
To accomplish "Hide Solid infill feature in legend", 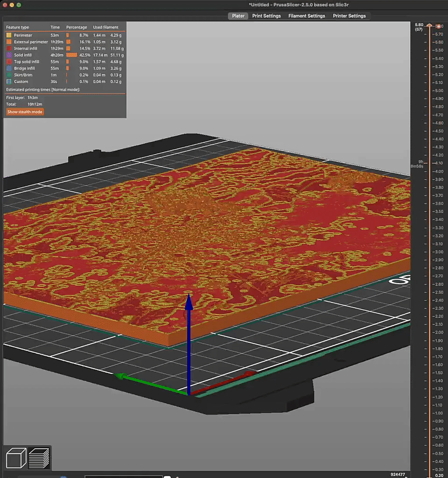I will [x=9, y=55].
